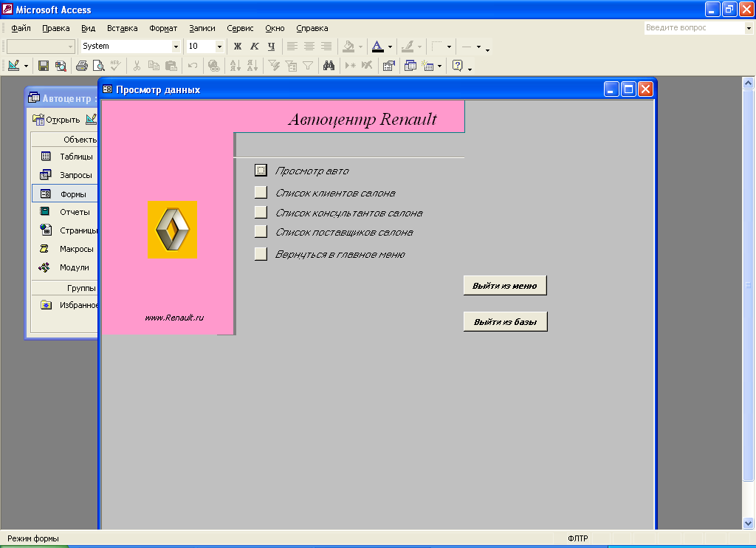756x548 pixels.
Task: Open the font size 10 dropdown
Action: [x=219, y=47]
